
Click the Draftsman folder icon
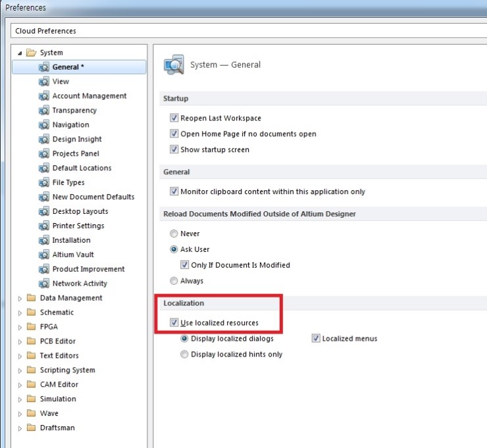click(31, 428)
